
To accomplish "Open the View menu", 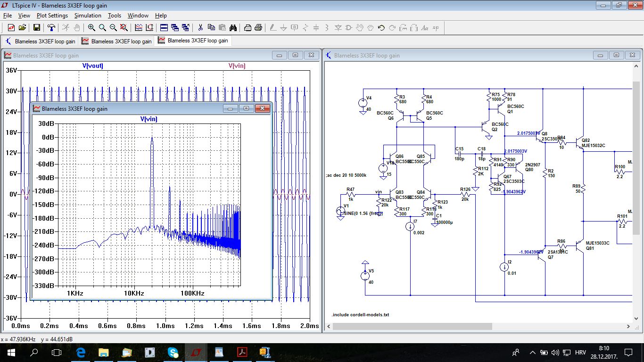I will tap(24, 16).
